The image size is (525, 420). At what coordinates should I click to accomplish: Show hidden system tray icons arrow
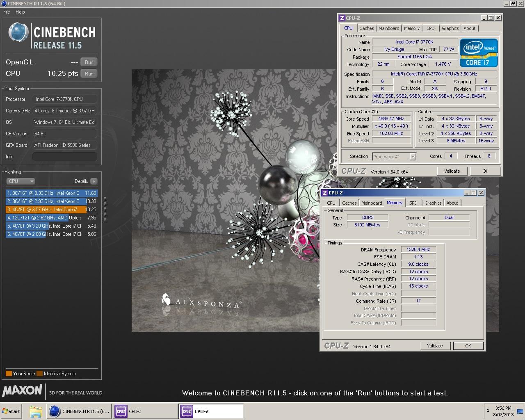(x=488, y=411)
